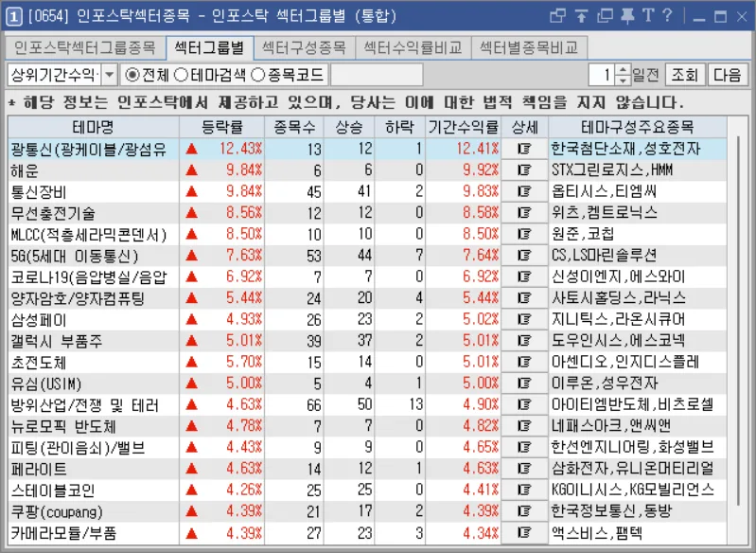Image resolution: width=756 pixels, height=553 pixels.
Task: Open detail icon for 무선충전기술 row
Action: click(x=524, y=213)
